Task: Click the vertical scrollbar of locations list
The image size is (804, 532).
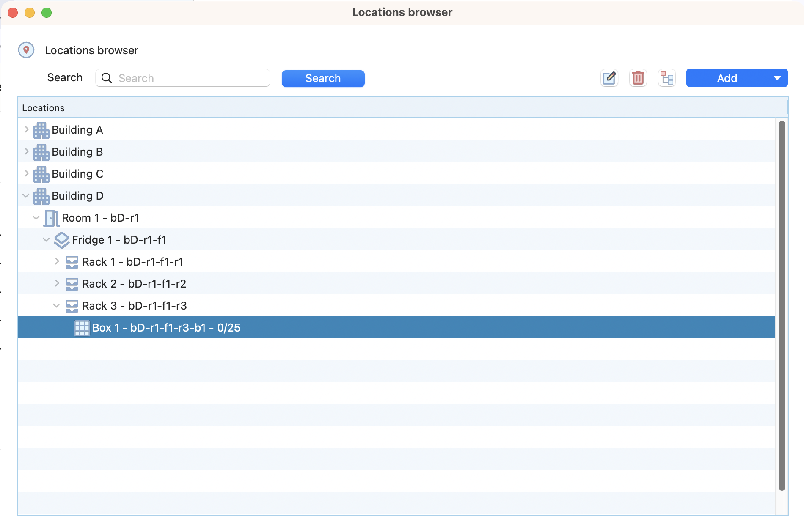Action: pos(782,304)
